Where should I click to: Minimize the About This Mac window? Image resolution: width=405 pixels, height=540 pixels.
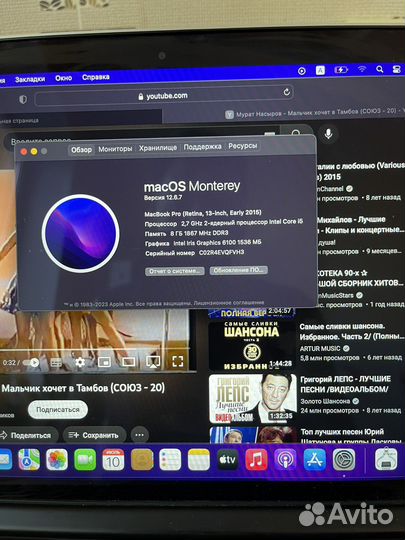coord(34,152)
